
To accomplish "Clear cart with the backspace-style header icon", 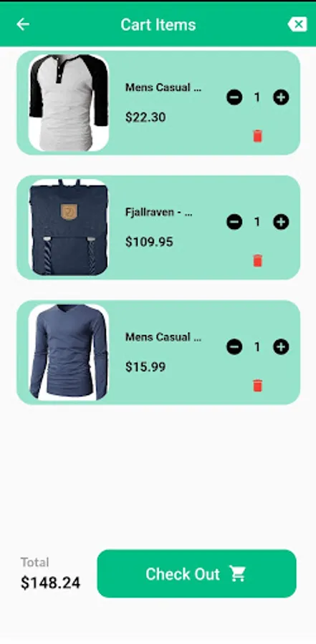I will click(297, 24).
